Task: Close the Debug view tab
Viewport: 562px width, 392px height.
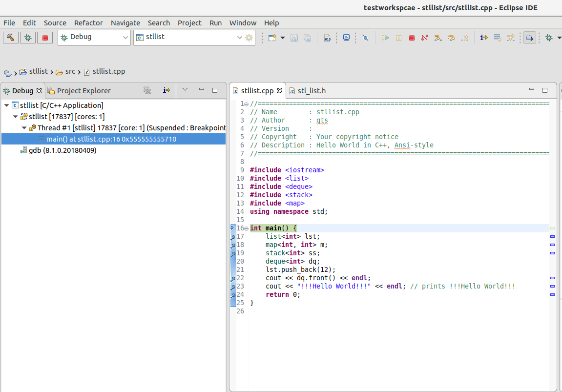Action: (x=39, y=91)
